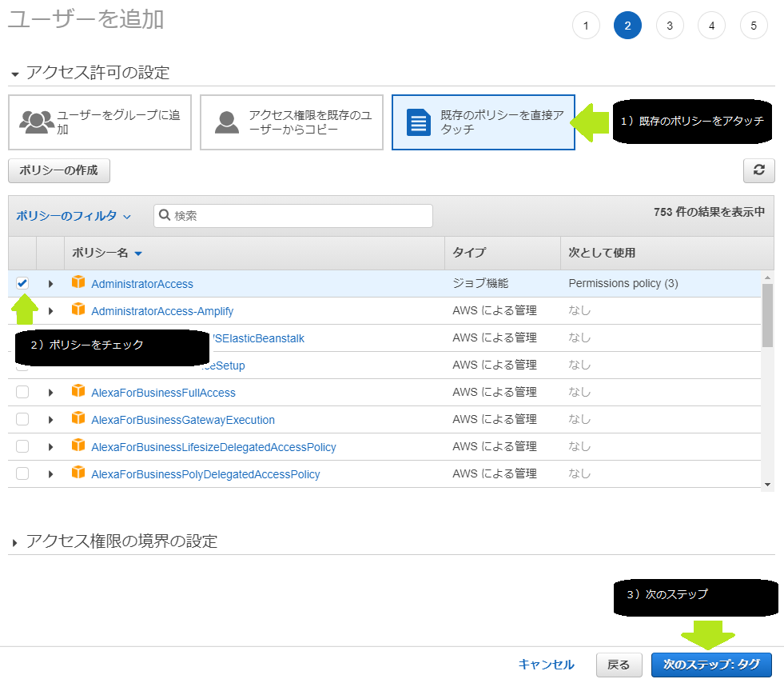The image size is (784, 679).
Task: Click the キャンセル link
Action: coord(546,665)
